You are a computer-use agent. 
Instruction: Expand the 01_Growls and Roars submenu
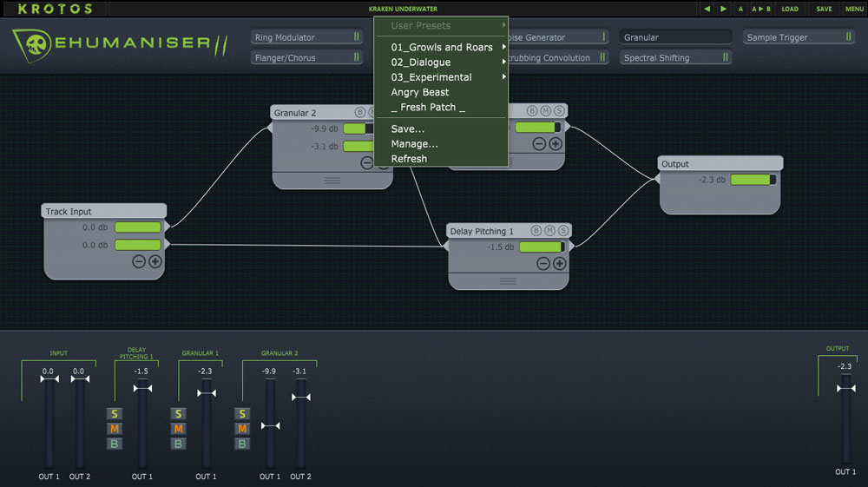[x=442, y=48]
